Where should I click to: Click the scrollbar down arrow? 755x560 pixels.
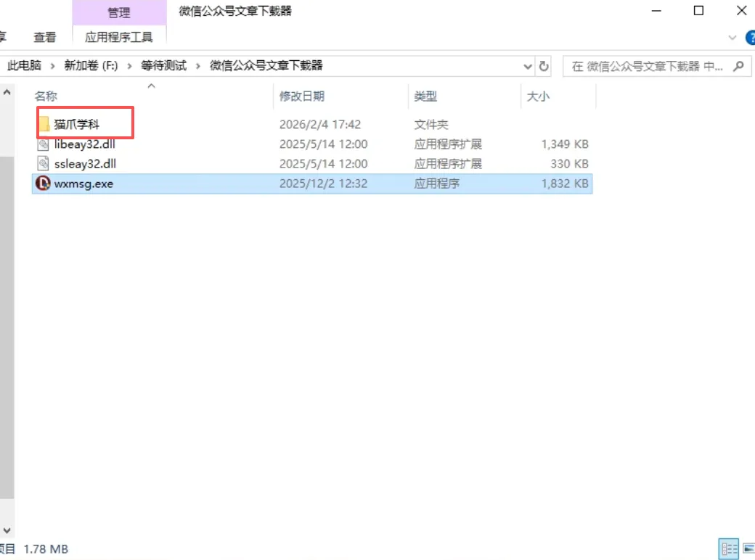[7, 530]
